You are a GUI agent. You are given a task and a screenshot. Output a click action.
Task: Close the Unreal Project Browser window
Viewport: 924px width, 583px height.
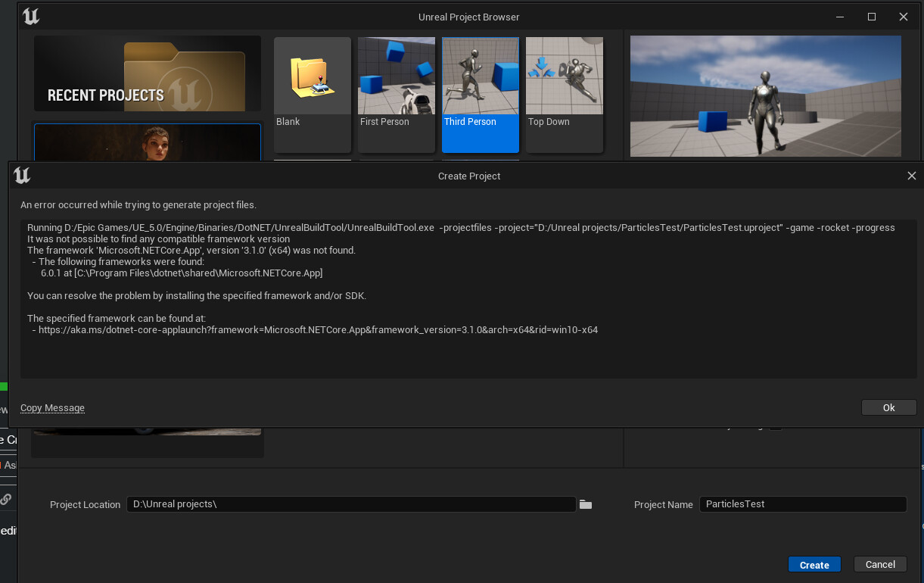point(904,17)
